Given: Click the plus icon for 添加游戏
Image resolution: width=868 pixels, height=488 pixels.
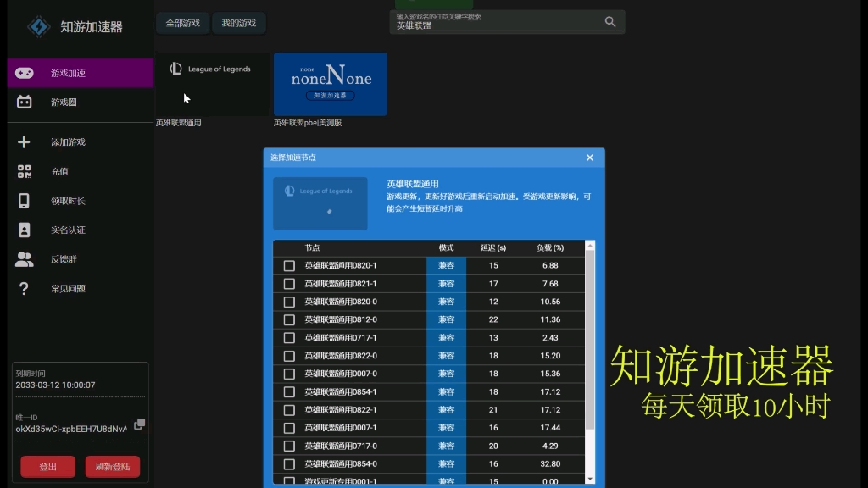Looking at the screenshot, I should click(24, 142).
